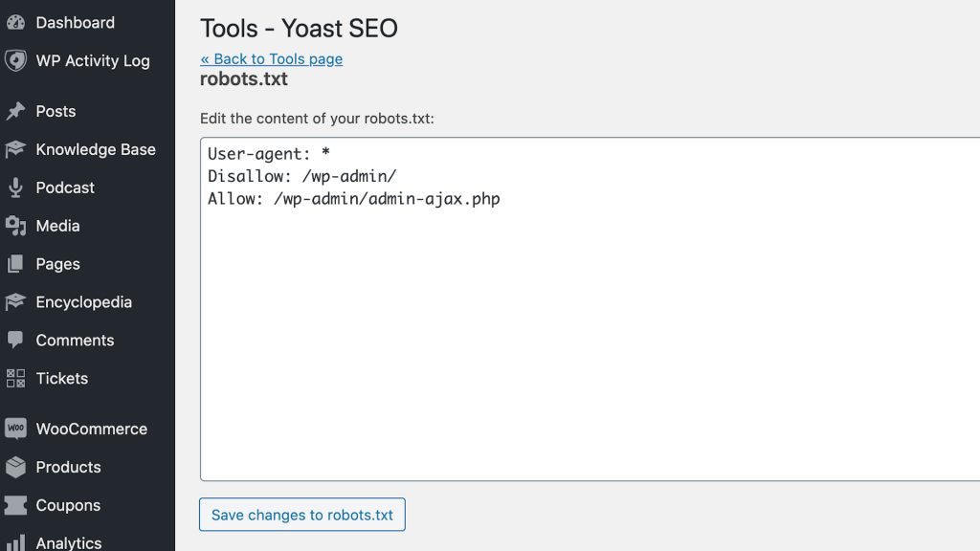Click the WP Activity Log shield icon

pos(15,61)
